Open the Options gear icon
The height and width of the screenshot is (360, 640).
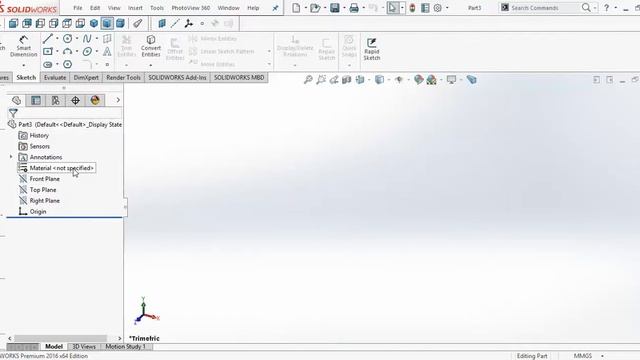pos(438,8)
